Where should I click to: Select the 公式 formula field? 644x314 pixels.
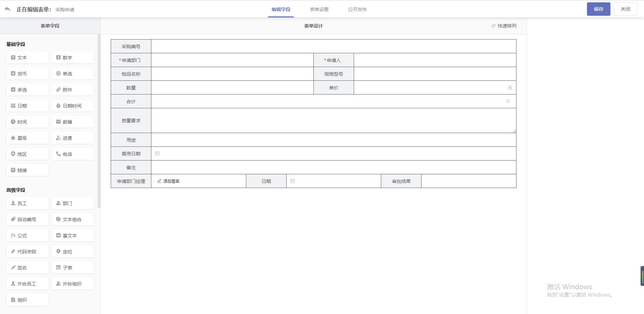pyautogui.click(x=27, y=236)
